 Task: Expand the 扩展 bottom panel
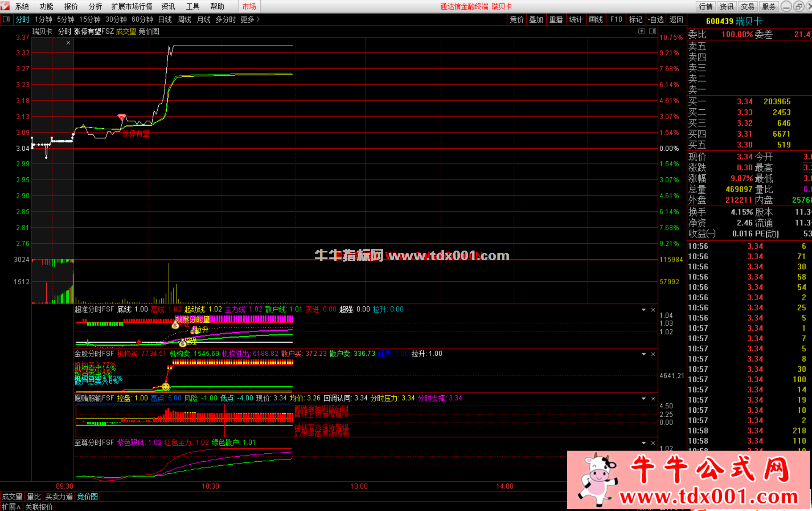(x=11, y=507)
